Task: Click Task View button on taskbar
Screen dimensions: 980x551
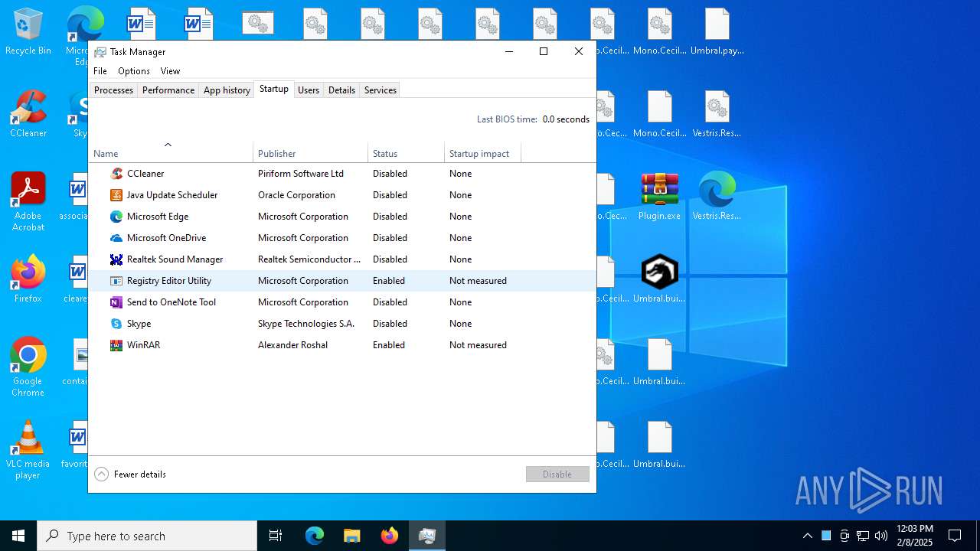Action: [276, 536]
